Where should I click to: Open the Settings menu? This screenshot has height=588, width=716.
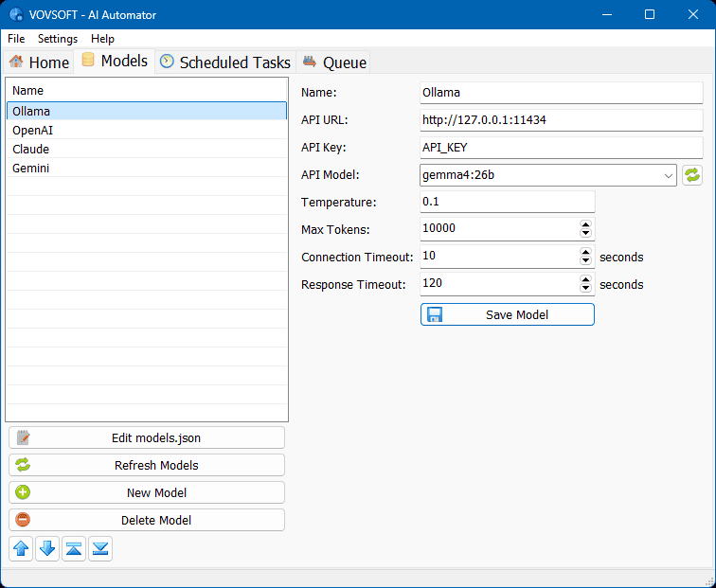click(x=58, y=39)
